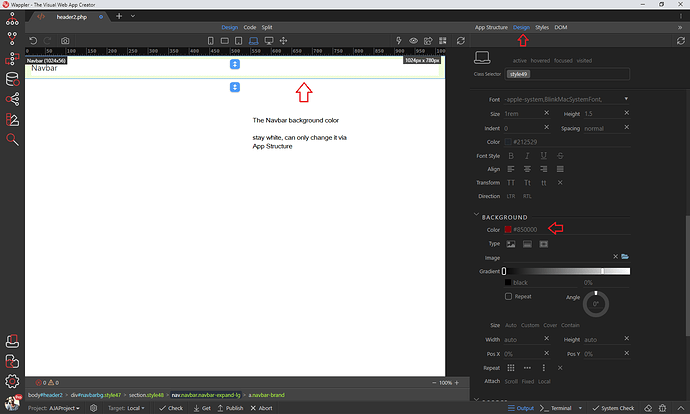Refresh the right Design panel

tap(681, 40)
